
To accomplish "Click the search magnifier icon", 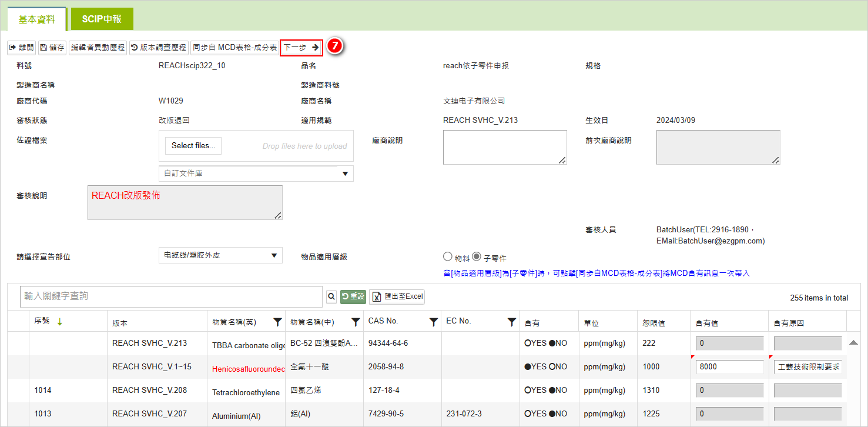I will tap(331, 296).
